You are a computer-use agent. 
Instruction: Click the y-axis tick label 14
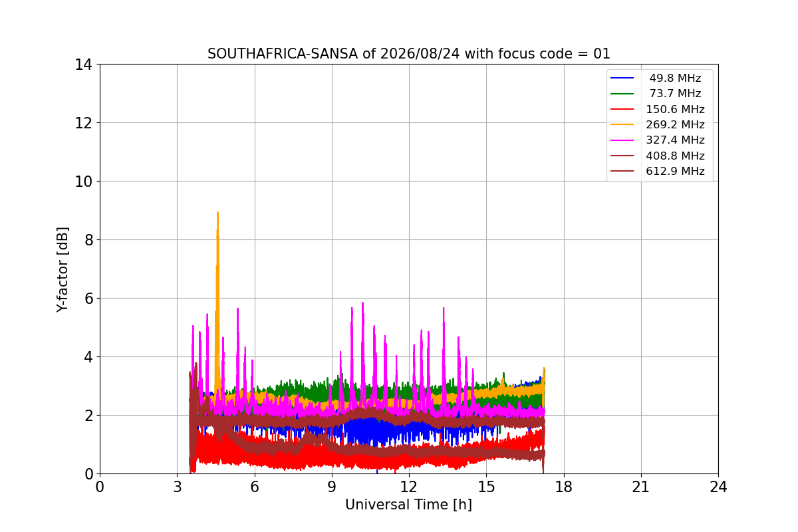[84, 65]
